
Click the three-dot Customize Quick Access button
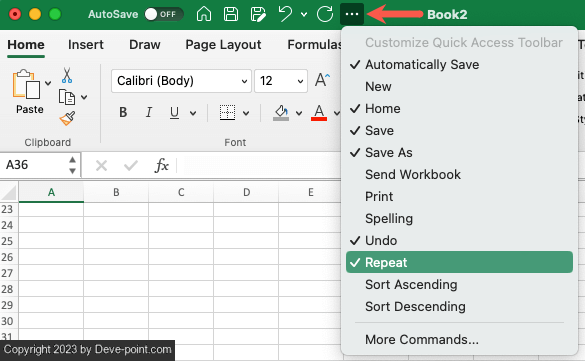[x=352, y=14]
